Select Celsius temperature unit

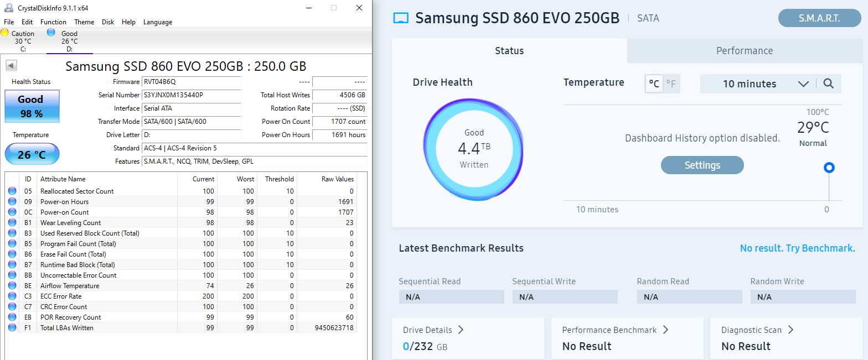pyautogui.click(x=654, y=84)
